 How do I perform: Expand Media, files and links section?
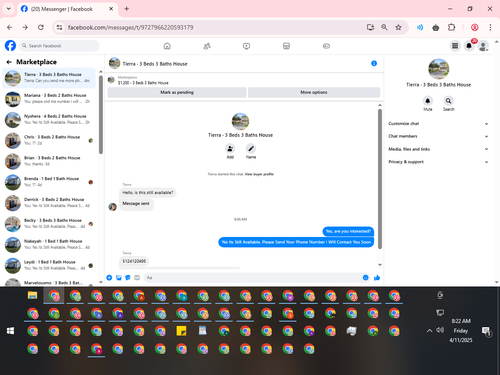(438, 149)
